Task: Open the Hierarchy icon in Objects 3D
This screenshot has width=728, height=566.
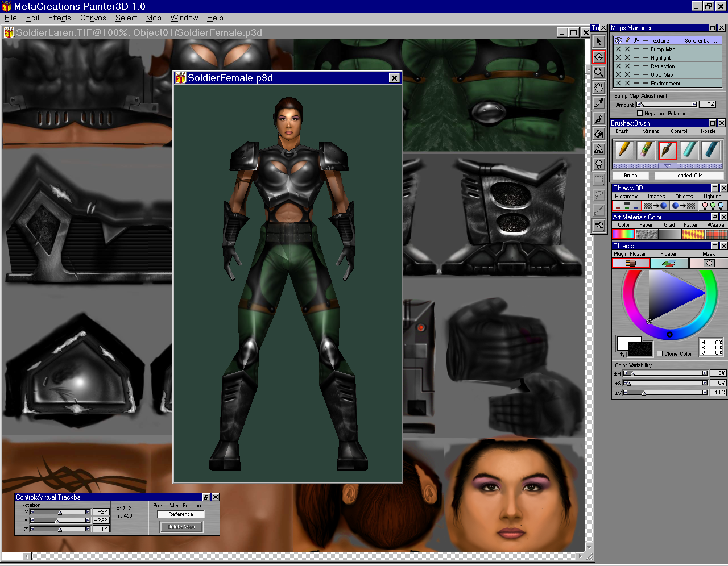Action: 627,206
